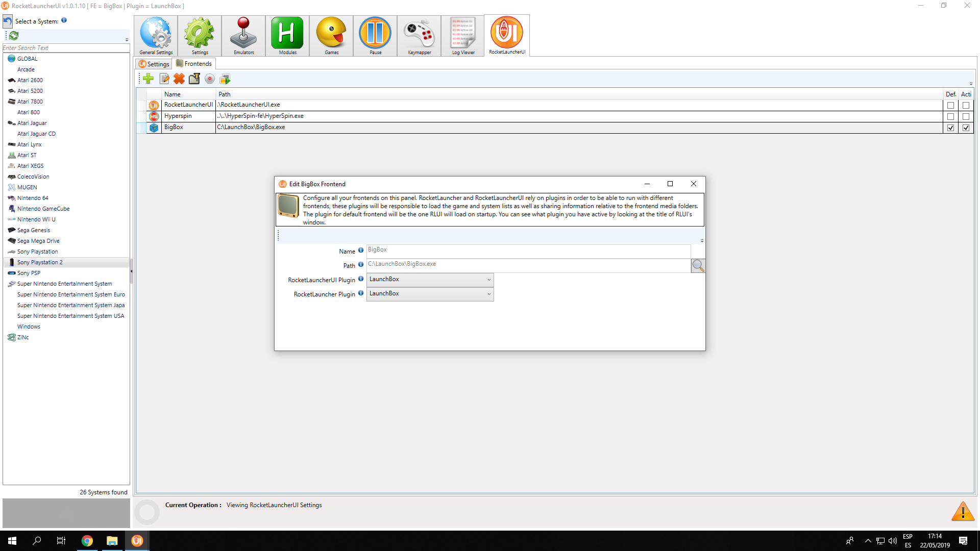Click the Name column header
980x551 pixels.
pos(189,94)
